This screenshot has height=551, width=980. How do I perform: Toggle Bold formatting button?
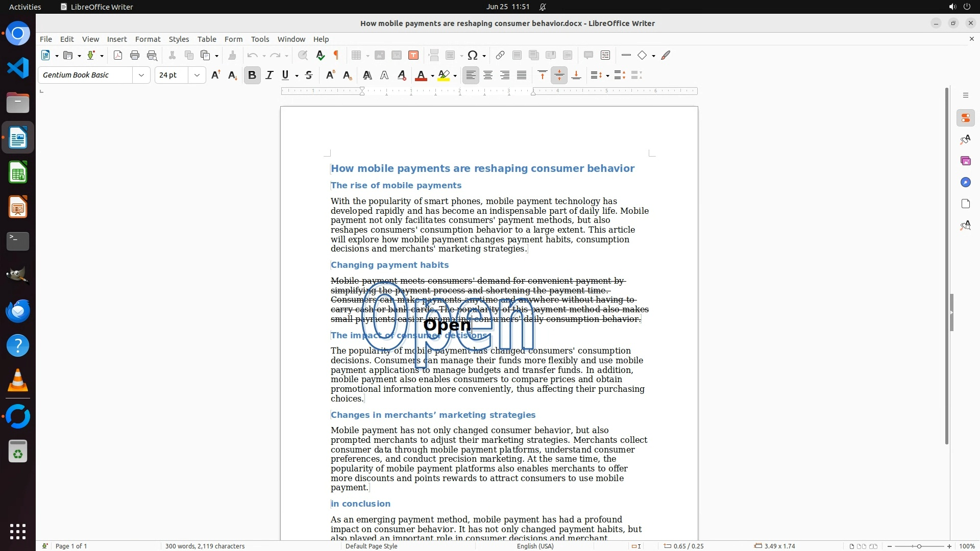[x=252, y=76]
